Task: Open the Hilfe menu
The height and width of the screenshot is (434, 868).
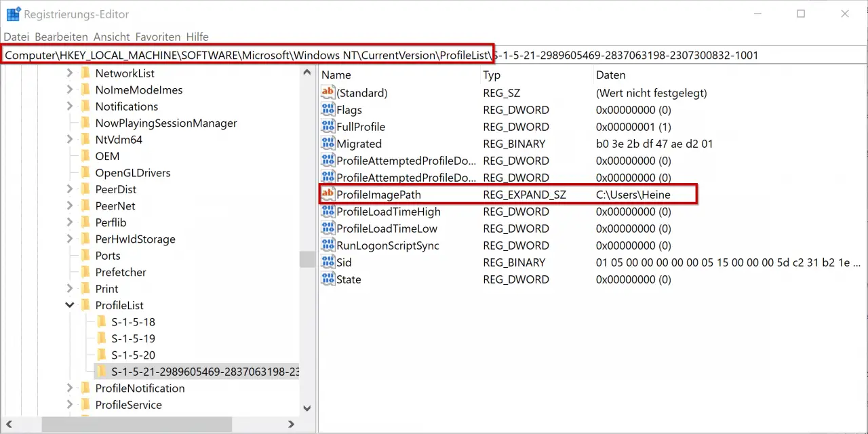Action: [197, 37]
